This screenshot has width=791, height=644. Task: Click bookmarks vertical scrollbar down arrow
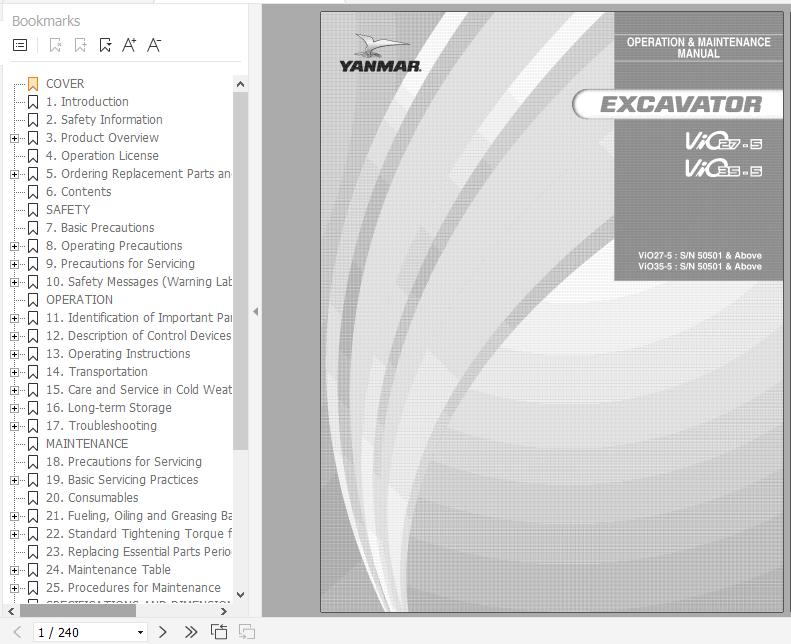[241, 595]
